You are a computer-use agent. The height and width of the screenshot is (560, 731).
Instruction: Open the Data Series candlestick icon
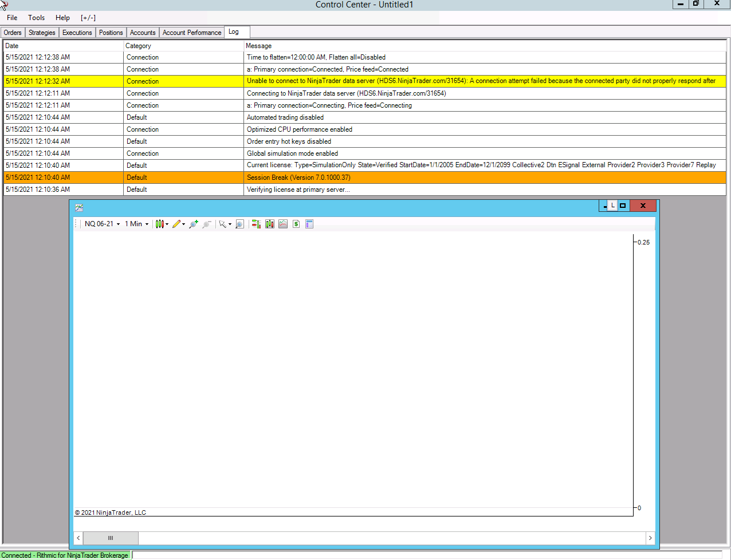point(270,224)
